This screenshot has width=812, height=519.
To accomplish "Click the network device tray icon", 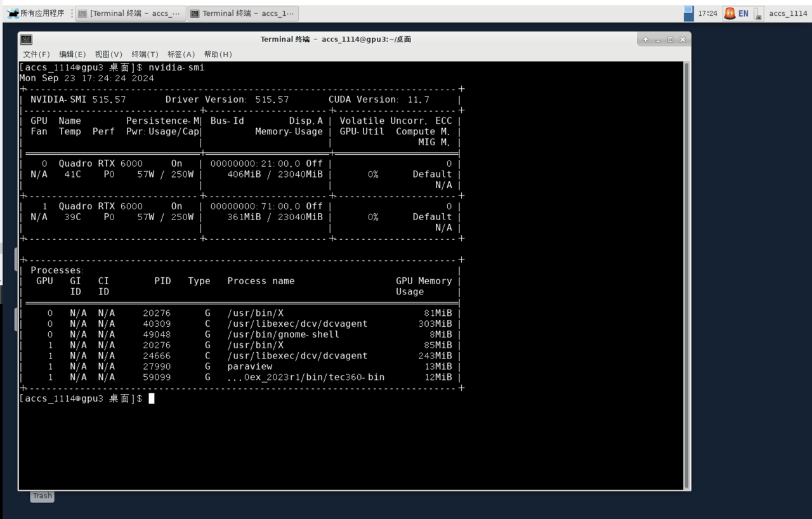I will pyautogui.click(x=758, y=14).
